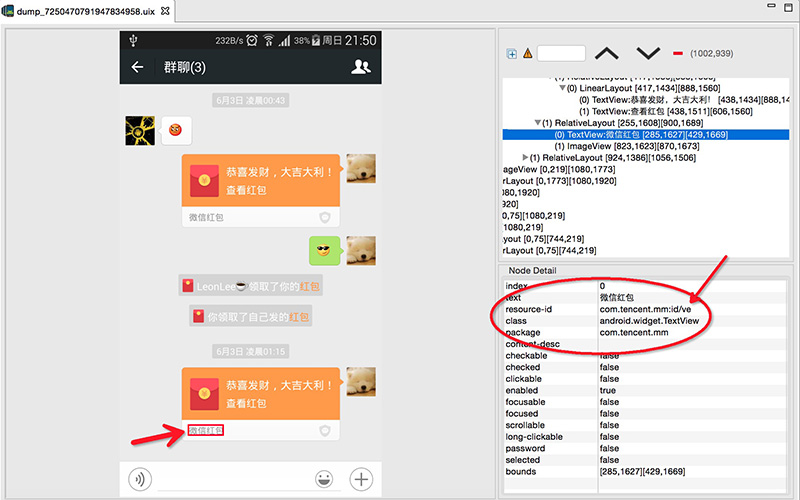
Task: Click the class value android.widget.TextView
Action: pyautogui.click(x=649, y=321)
